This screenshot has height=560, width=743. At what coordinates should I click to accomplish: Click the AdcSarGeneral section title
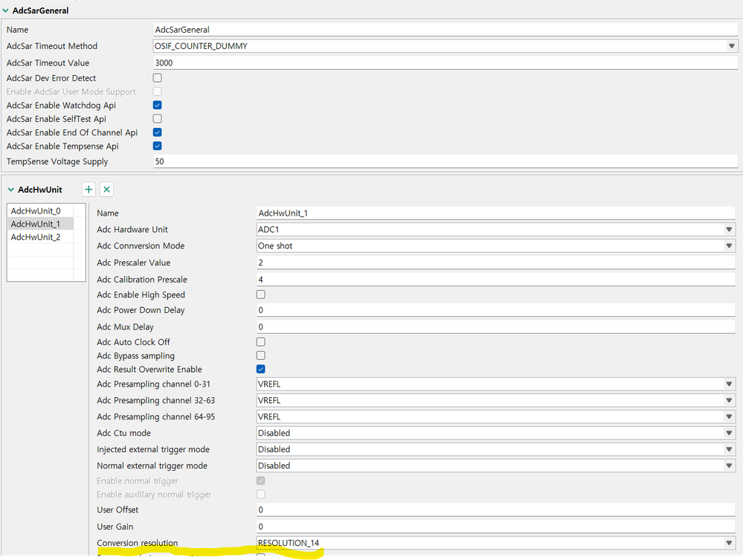coord(40,10)
